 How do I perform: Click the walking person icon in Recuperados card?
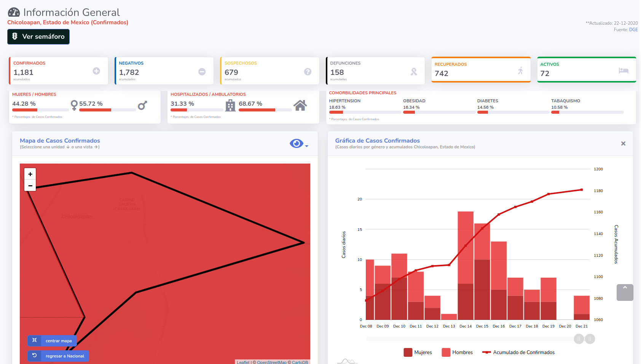[520, 70]
